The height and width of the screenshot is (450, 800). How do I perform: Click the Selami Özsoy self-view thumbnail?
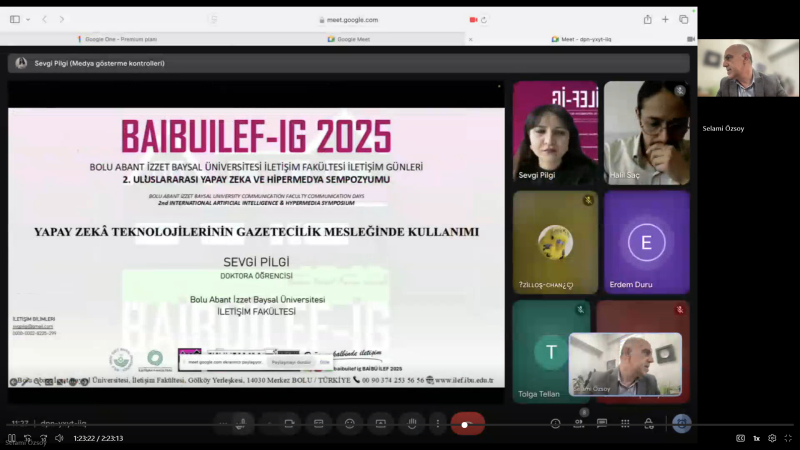point(626,364)
